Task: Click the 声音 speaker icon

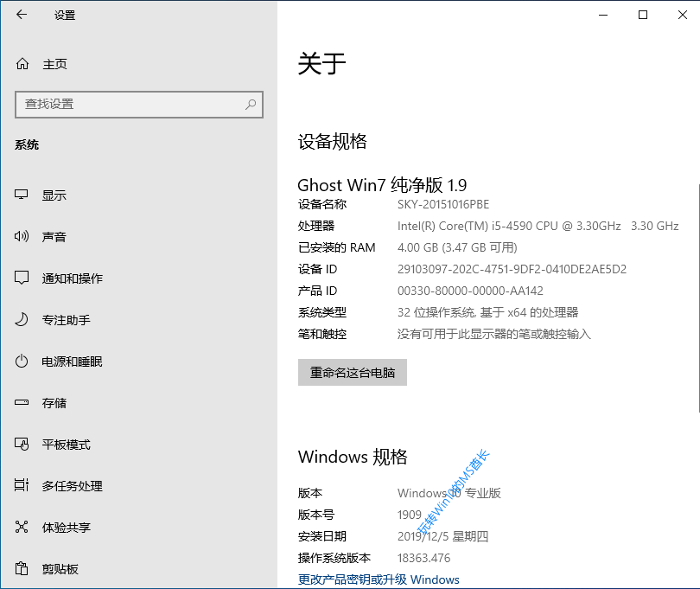Action: [22, 236]
